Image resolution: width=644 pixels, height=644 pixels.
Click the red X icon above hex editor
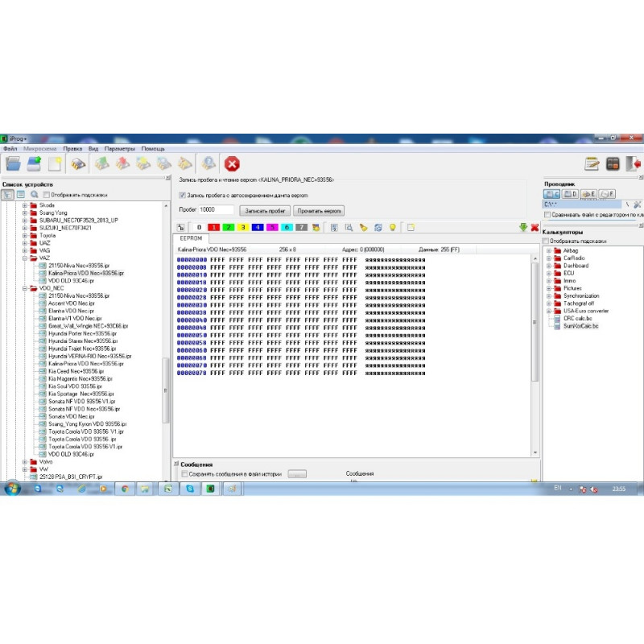point(535,228)
